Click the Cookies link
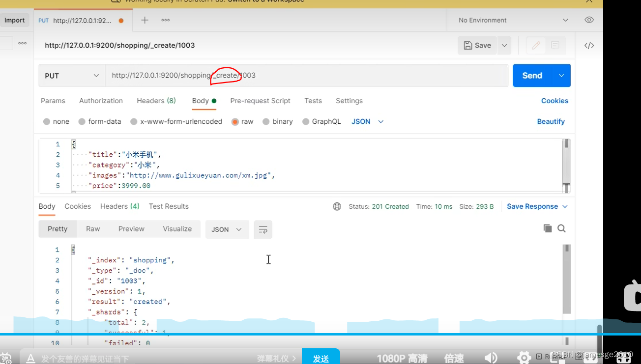The width and height of the screenshot is (641, 364). (x=554, y=101)
